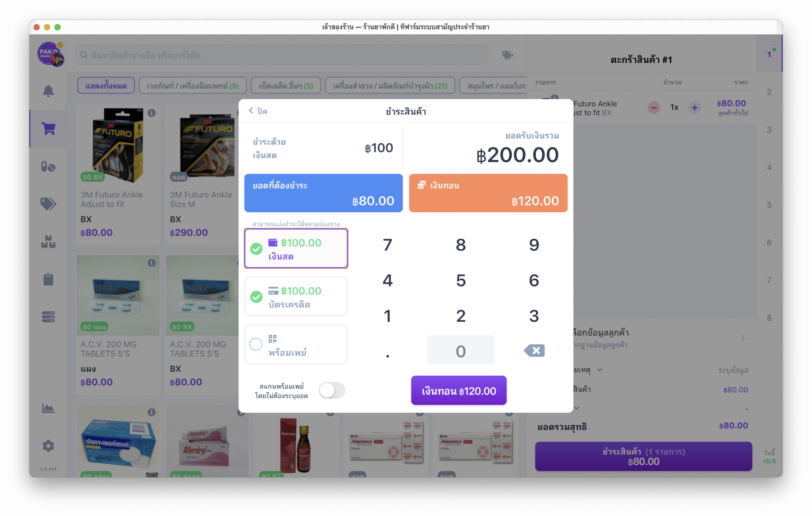Select the พร้อมเพย์ payment method
The width and height of the screenshot is (812, 516).
(x=296, y=345)
